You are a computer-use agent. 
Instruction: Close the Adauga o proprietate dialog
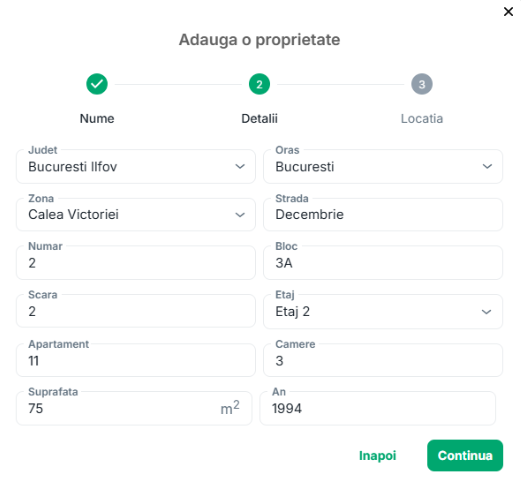tap(508, 12)
